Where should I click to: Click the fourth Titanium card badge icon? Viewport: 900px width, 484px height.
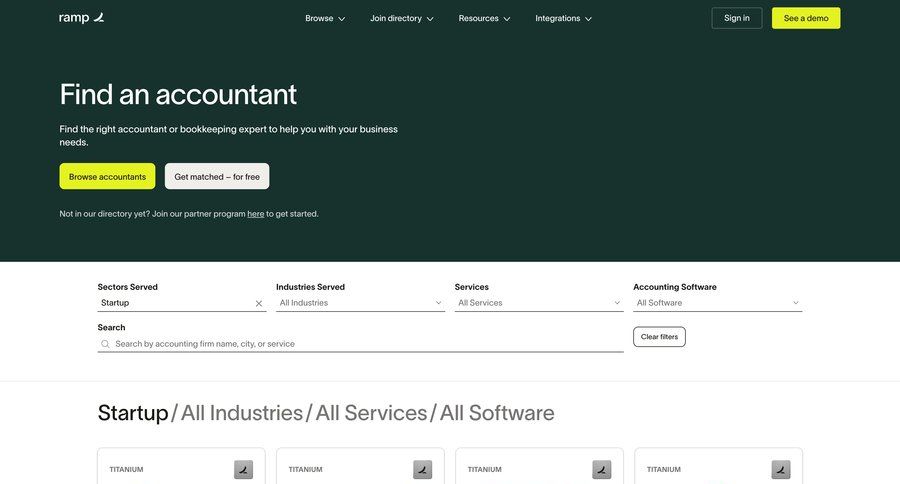pyautogui.click(x=780, y=469)
